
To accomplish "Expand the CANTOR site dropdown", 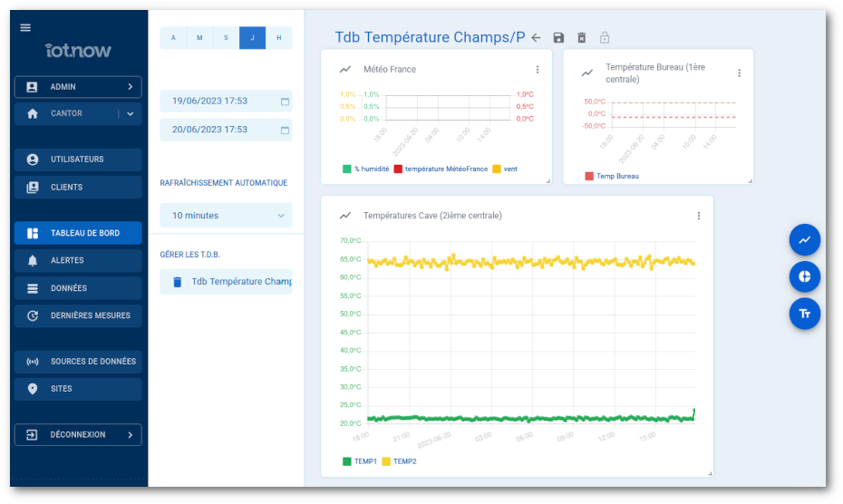I will point(130,114).
